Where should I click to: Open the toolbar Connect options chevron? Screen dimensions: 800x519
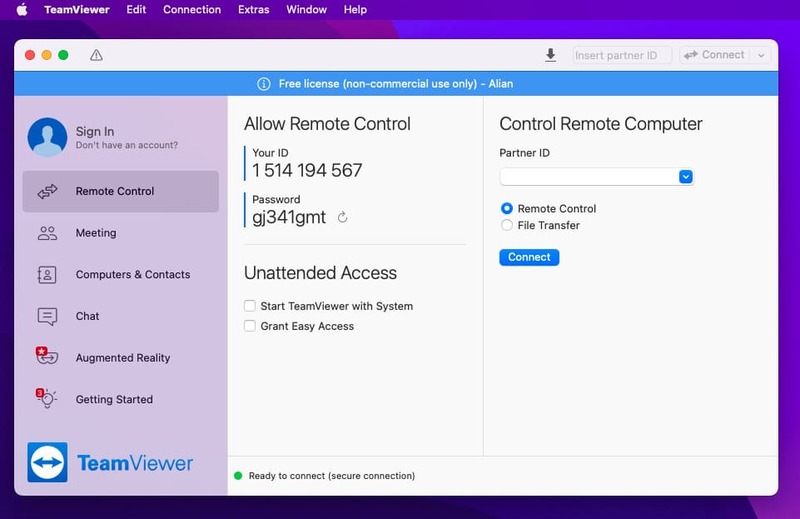coord(761,55)
